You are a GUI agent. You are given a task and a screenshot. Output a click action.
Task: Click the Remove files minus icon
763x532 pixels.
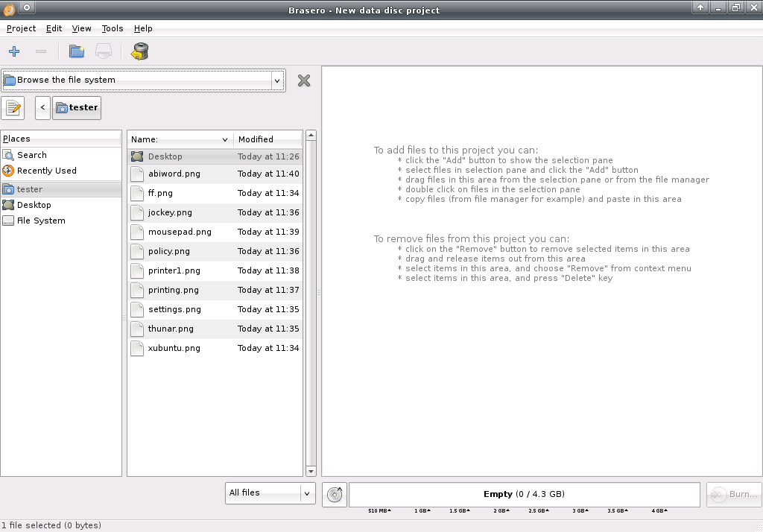click(x=41, y=51)
